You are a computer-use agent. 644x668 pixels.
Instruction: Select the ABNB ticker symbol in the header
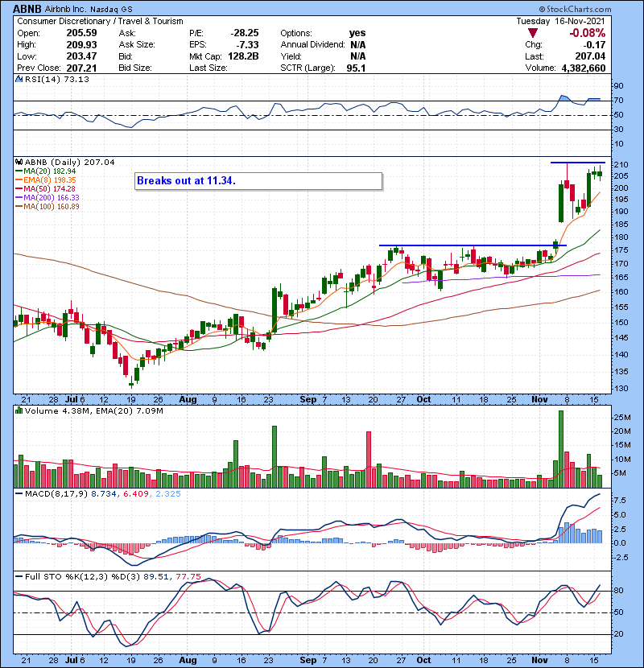(27, 9)
